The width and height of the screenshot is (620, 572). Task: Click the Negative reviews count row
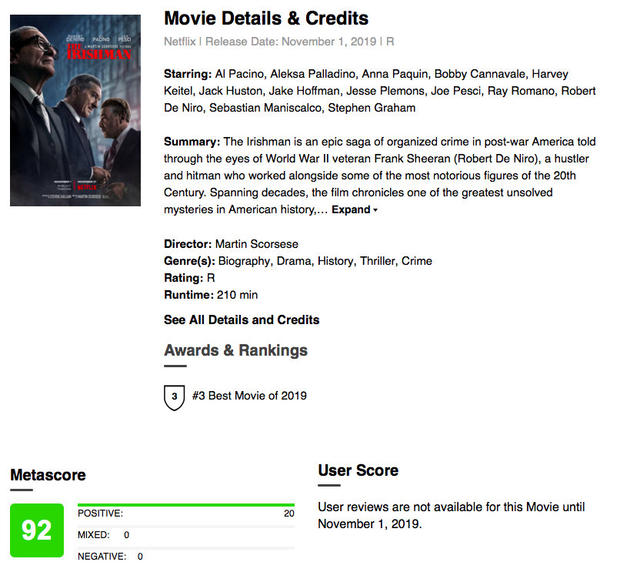point(110,556)
